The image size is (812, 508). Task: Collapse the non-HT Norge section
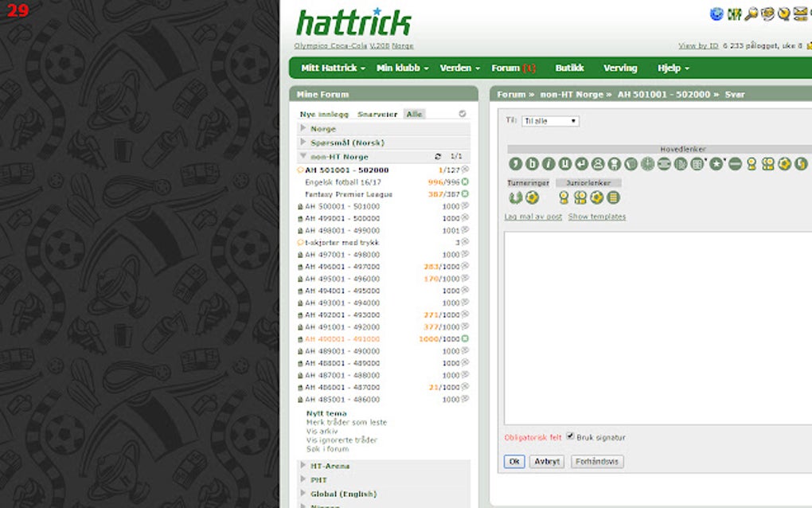303,155
